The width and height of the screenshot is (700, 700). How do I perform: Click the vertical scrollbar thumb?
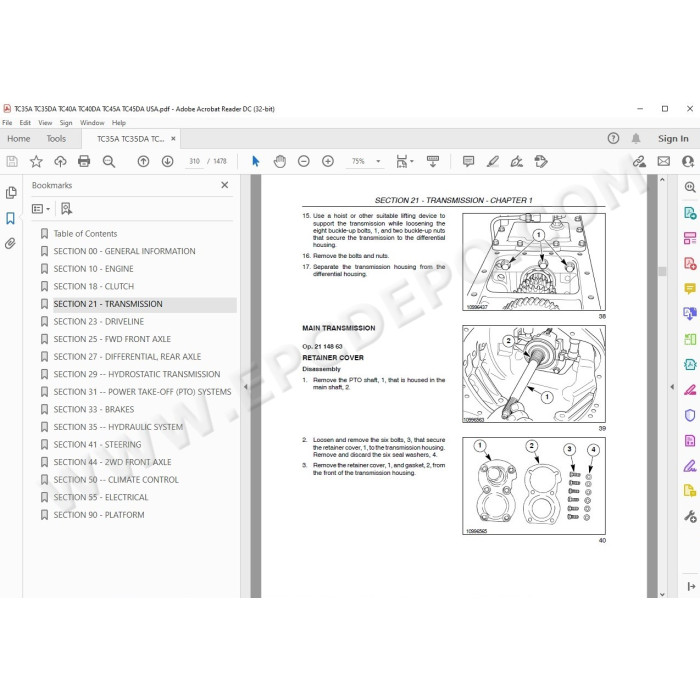coord(662,271)
